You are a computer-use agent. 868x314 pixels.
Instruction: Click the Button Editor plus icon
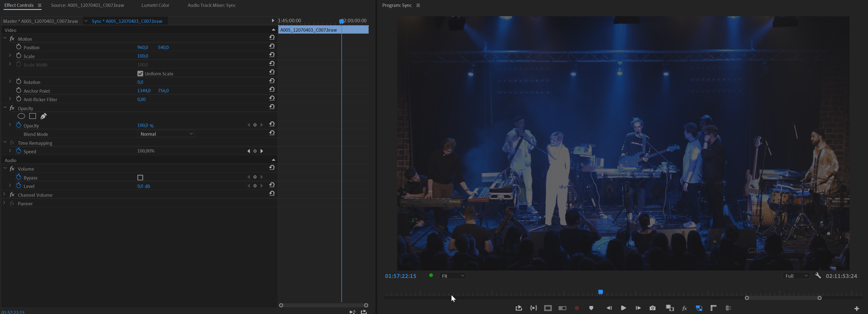point(856,308)
